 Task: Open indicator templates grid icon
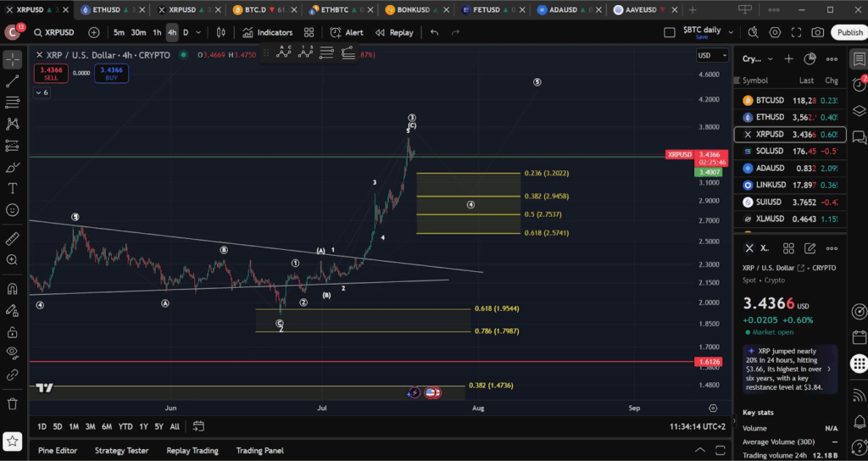tap(309, 33)
